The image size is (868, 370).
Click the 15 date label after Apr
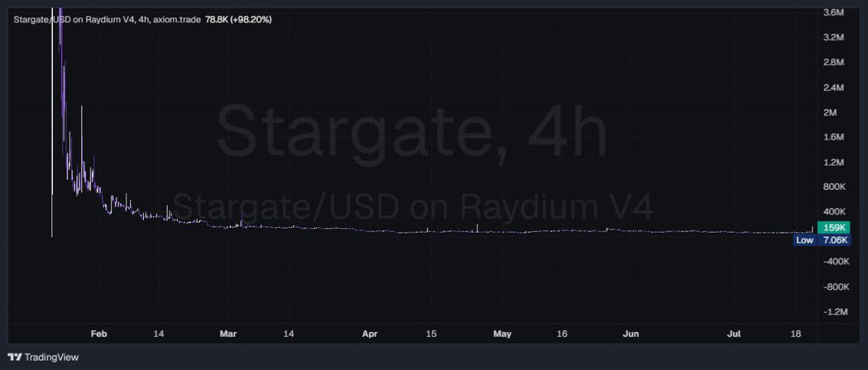coord(431,334)
